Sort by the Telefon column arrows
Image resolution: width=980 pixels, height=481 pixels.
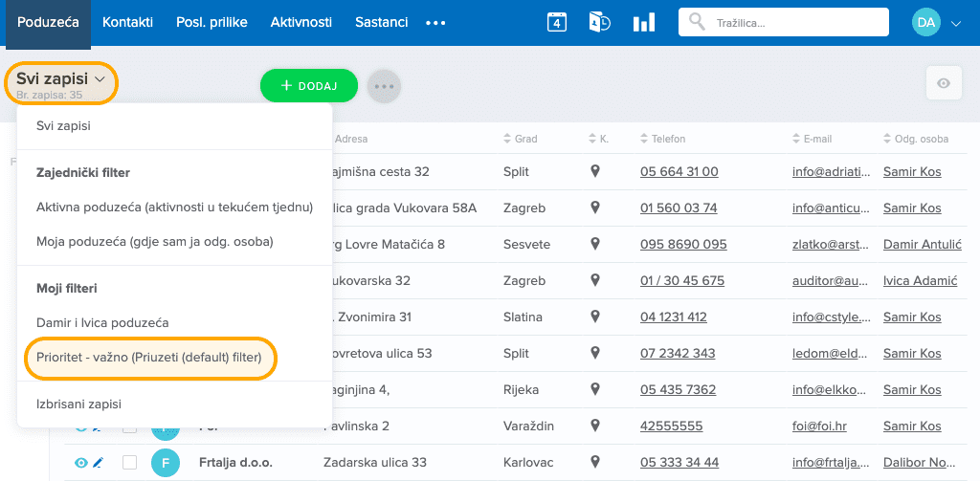[645, 139]
